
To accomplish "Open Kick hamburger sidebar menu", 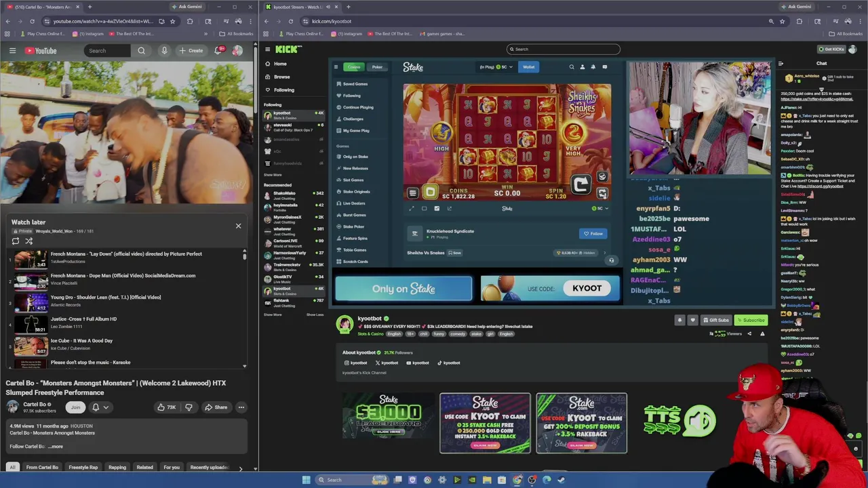I will click(267, 49).
